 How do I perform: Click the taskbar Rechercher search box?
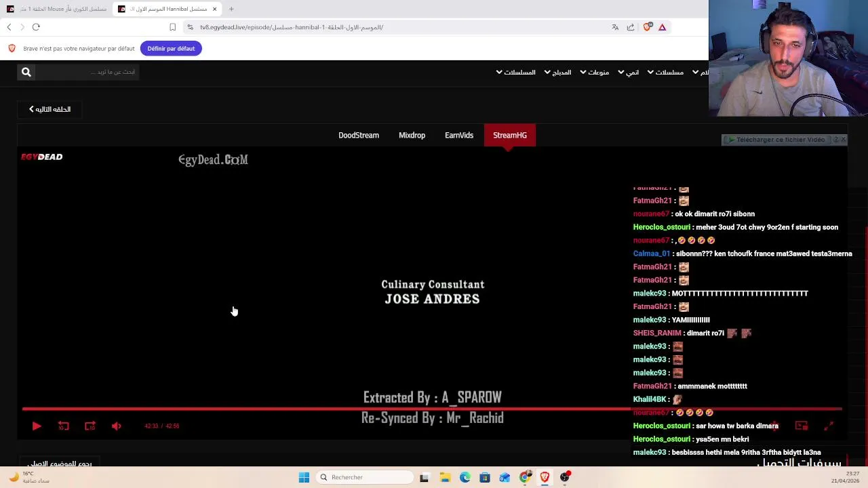(366, 477)
